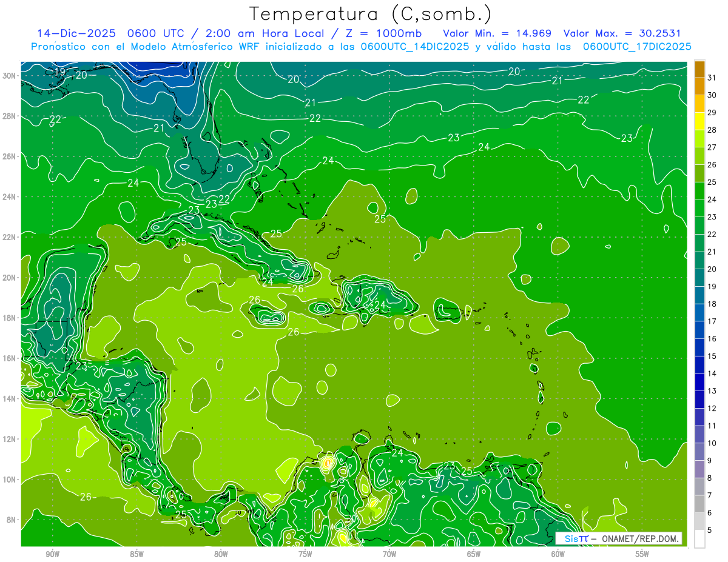The image size is (728, 562).
Task: Click the 75W longitude axis label
Action: click(x=305, y=554)
